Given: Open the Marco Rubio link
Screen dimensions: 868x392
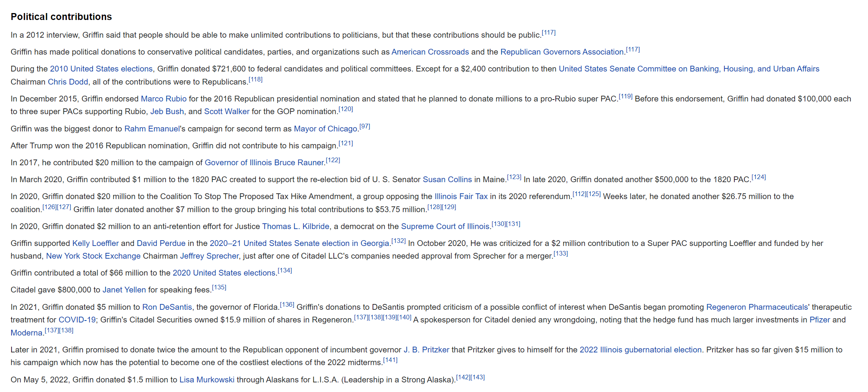Looking at the screenshot, I should pos(164,99).
